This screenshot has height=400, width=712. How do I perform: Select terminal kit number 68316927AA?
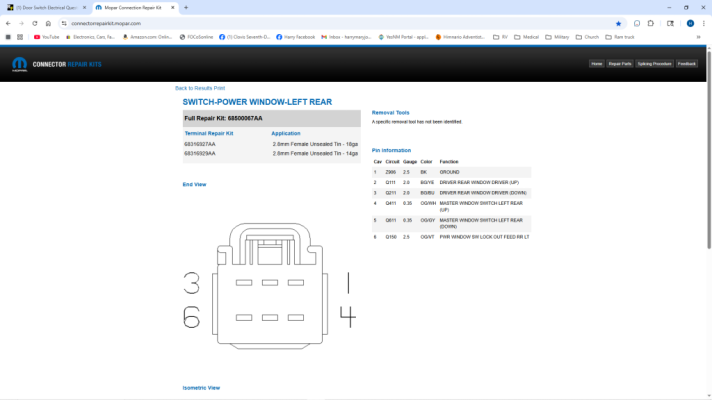[200, 144]
